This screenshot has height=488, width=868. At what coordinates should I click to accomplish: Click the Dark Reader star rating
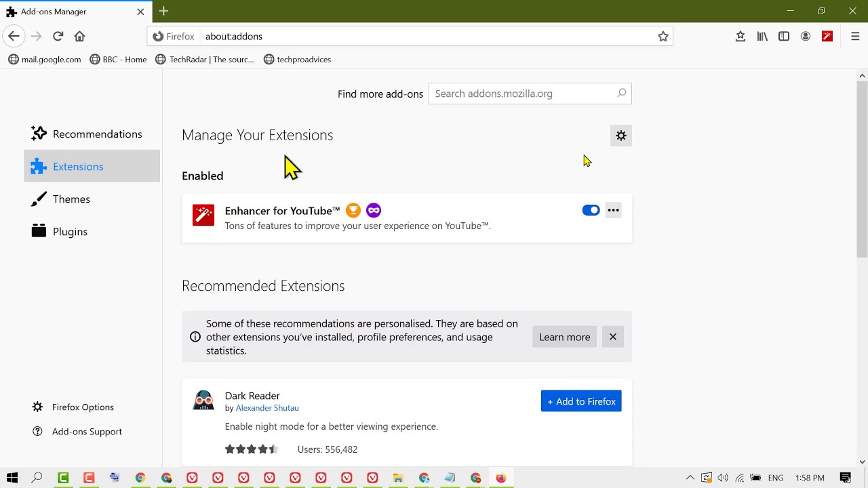pyautogui.click(x=252, y=449)
